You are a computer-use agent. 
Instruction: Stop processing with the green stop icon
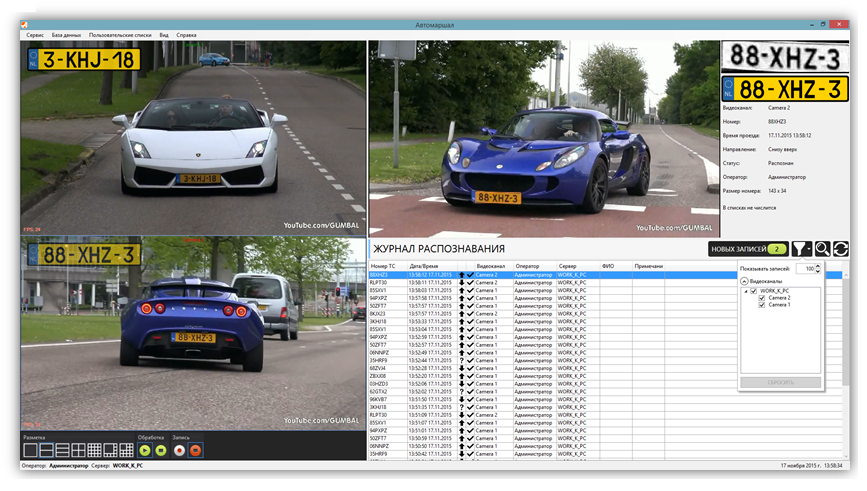point(160,450)
